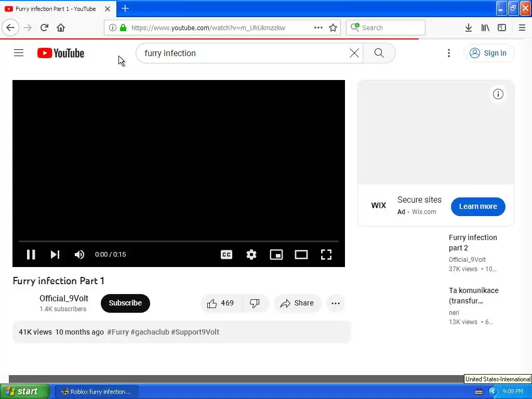Enter full screen mode

pos(326,255)
